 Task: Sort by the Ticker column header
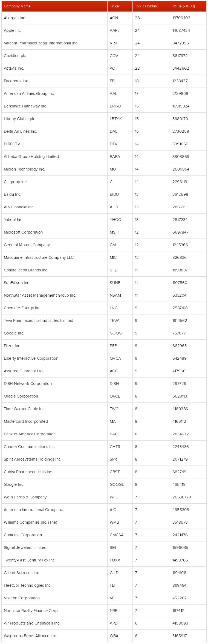pos(120,6)
